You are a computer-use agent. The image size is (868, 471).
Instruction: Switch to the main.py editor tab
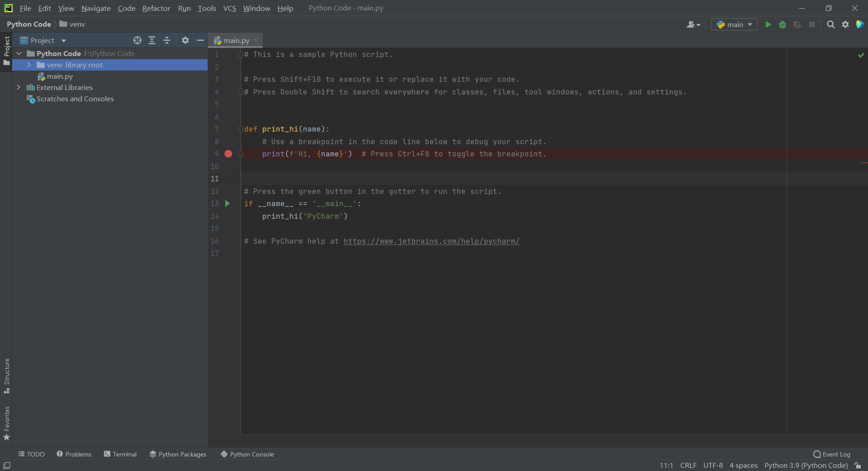(x=236, y=40)
